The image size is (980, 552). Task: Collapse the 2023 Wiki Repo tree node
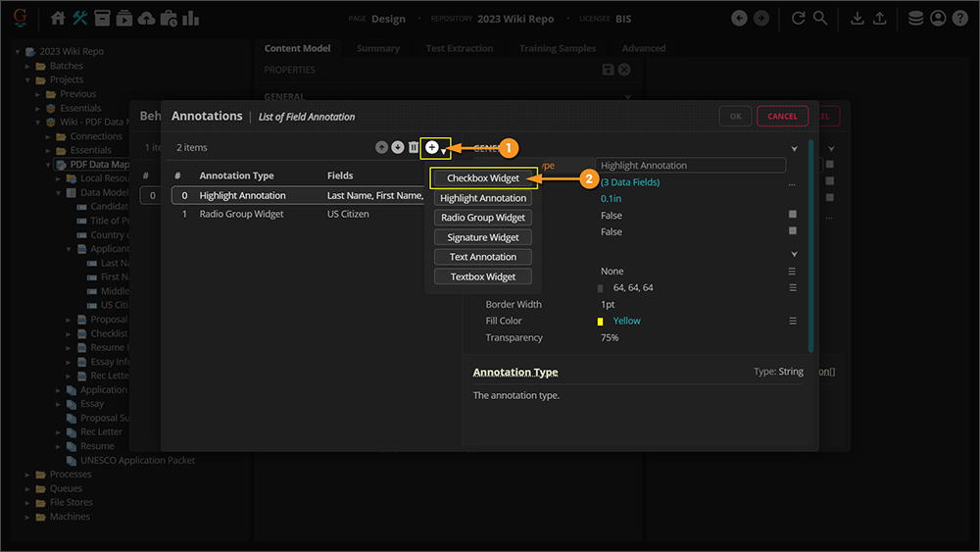19,51
